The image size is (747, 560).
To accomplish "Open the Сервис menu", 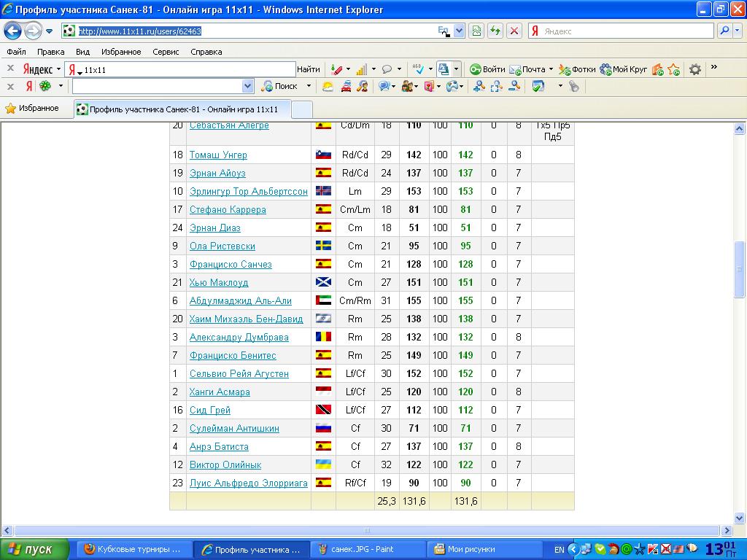I will coord(166,52).
